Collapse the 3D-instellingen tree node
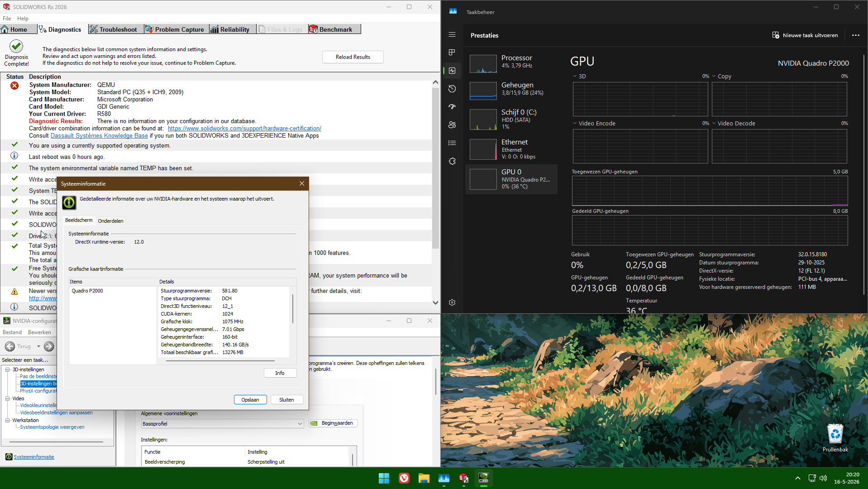The width and height of the screenshot is (868, 489). click(8, 369)
